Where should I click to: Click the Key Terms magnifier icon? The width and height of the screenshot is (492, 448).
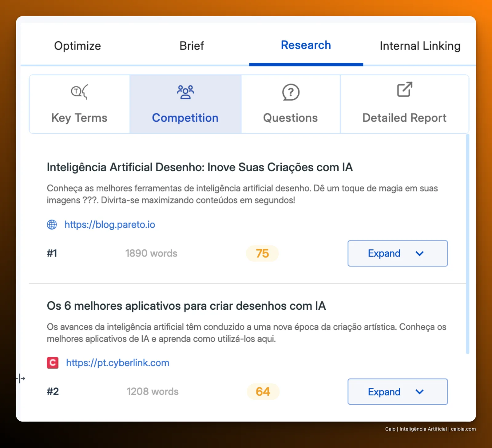pyautogui.click(x=79, y=92)
